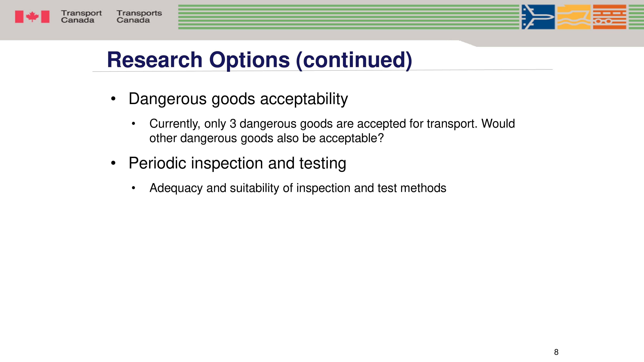Click the Adequacy and suitability sub-bullet text
This screenshot has height=362, width=644.
(298, 188)
